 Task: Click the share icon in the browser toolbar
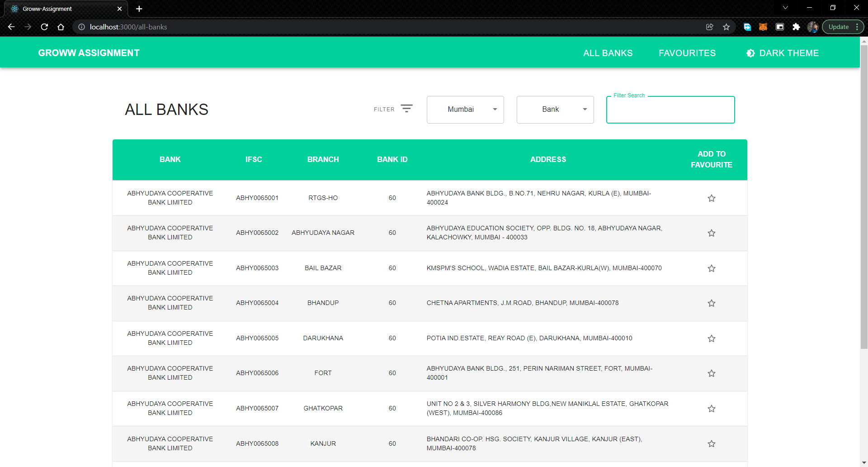709,27
